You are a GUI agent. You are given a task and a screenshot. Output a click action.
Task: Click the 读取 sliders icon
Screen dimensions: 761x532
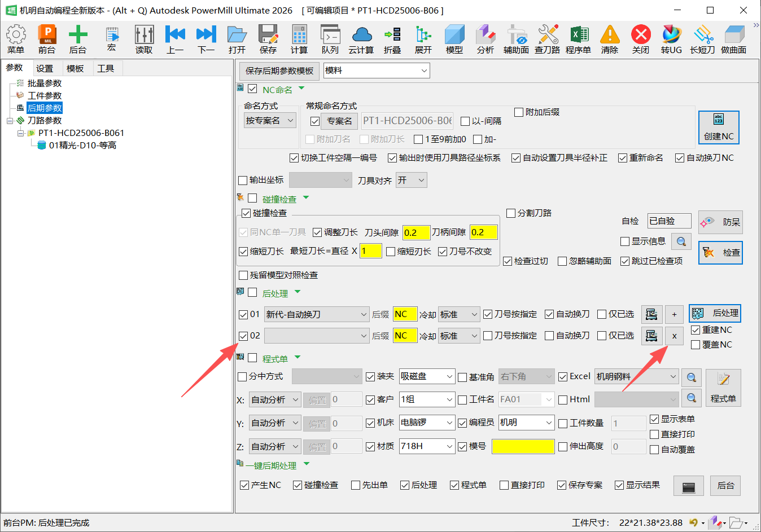coord(144,39)
